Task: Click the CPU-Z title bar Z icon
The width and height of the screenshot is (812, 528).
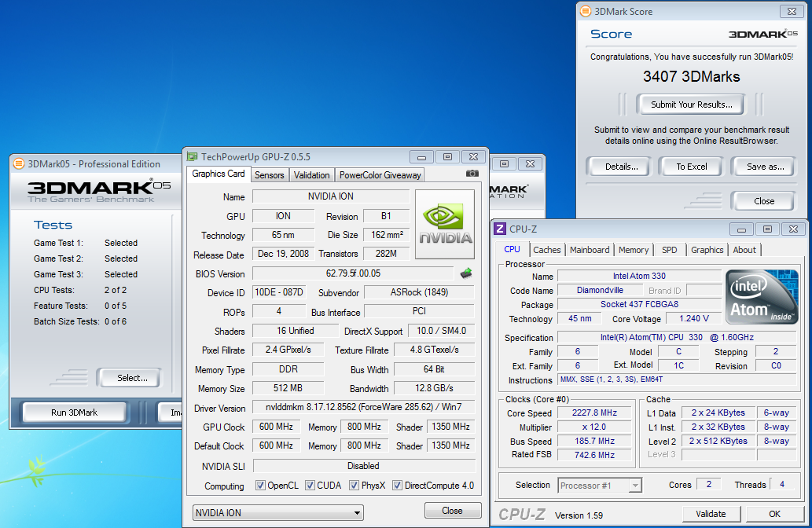Action: click(x=500, y=229)
